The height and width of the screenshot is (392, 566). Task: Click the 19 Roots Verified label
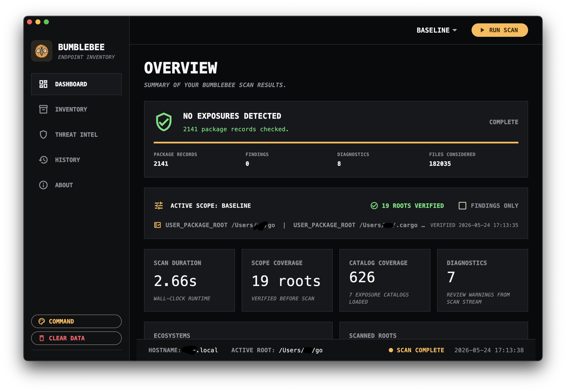pyautogui.click(x=413, y=206)
